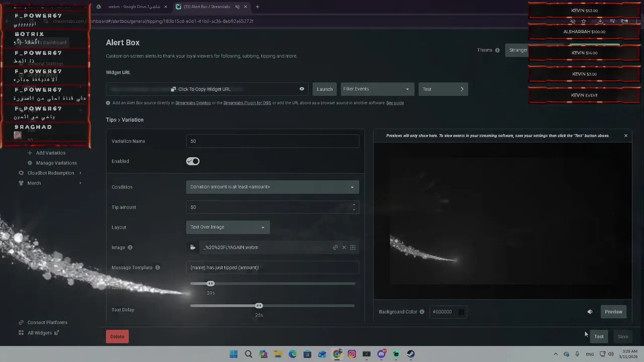644x362 pixels.
Task: Open new browser tab with plus button
Action: [x=257, y=7]
